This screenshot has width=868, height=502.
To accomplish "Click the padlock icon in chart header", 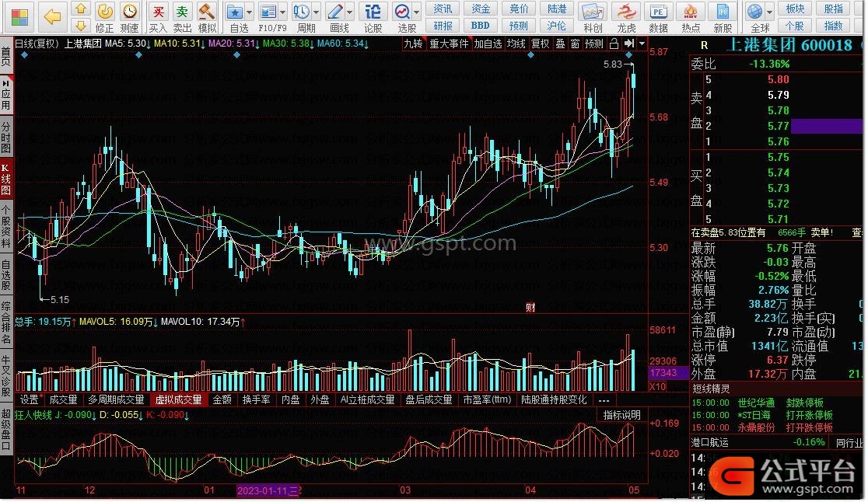I will (x=614, y=44).
